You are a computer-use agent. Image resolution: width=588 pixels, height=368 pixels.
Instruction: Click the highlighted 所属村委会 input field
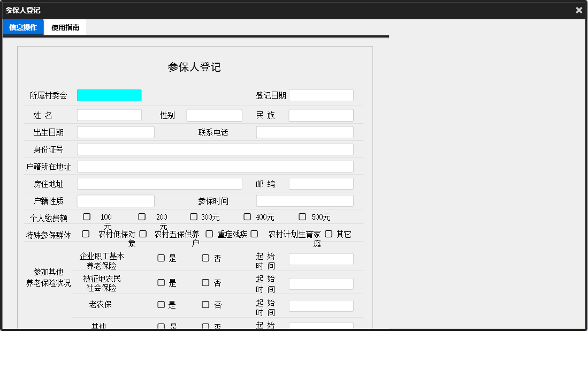pyautogui.click(x=109, y=95)
